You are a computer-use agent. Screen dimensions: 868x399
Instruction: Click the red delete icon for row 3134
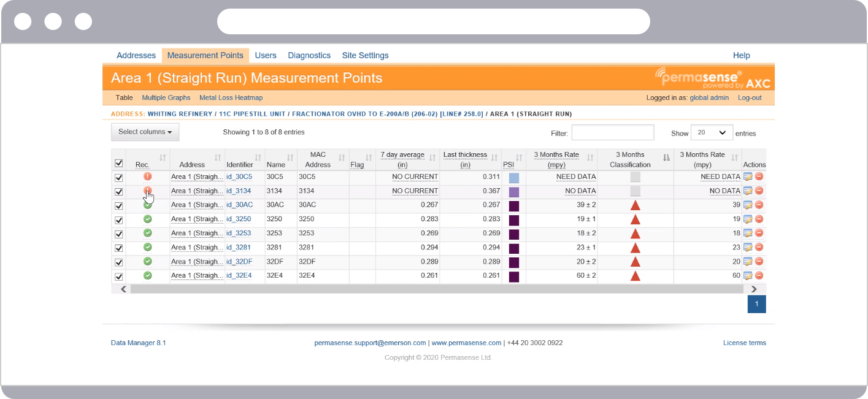pyautogui.click(x=759, y=191)
